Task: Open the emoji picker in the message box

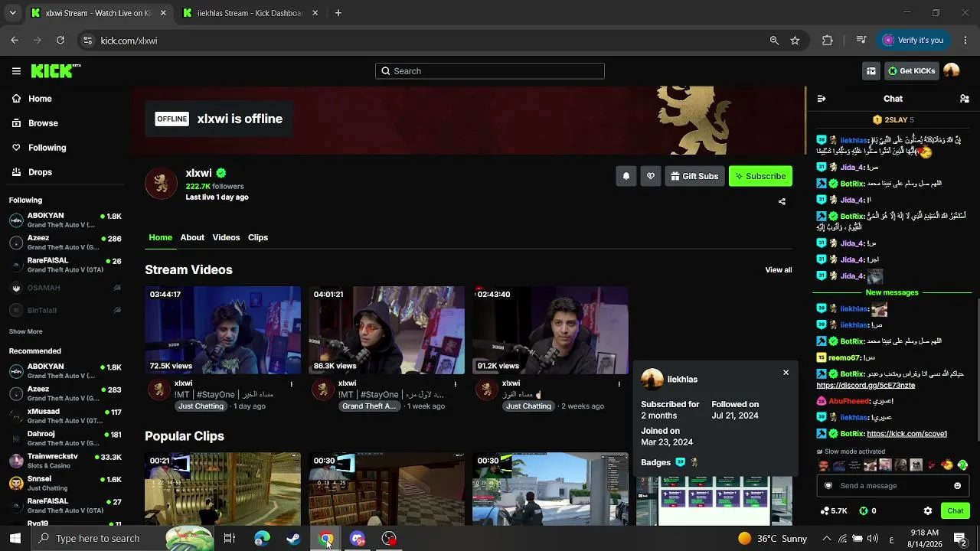Action: click(957, 486)
